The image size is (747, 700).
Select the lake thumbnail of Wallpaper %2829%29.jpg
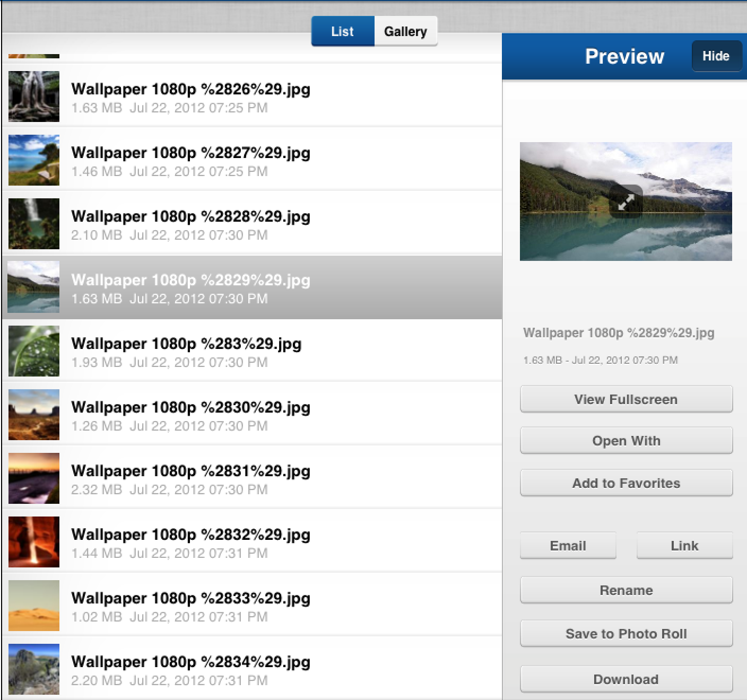[x=34, y=287]
